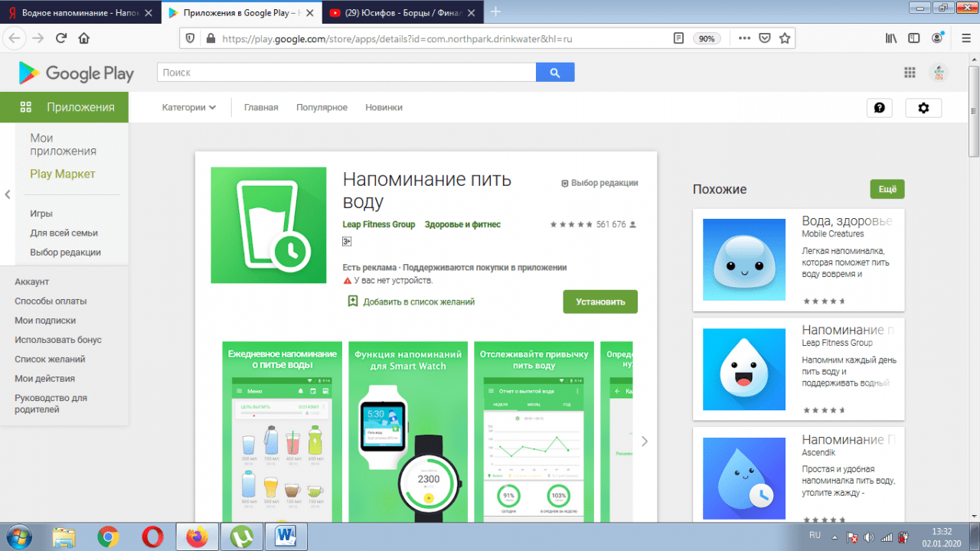
Task: Open the help question mark icon
Action: point(879,108)
